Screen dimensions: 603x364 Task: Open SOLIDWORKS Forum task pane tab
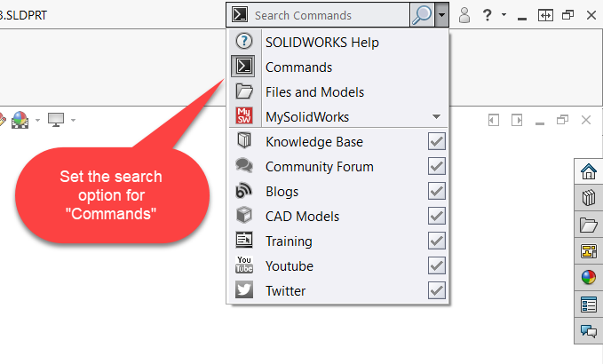click(587, 331)
